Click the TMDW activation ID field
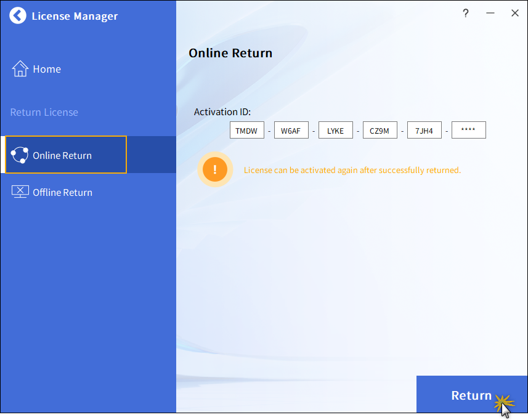The width and height of the screenshot is (528, 420). tap(247, 131)
